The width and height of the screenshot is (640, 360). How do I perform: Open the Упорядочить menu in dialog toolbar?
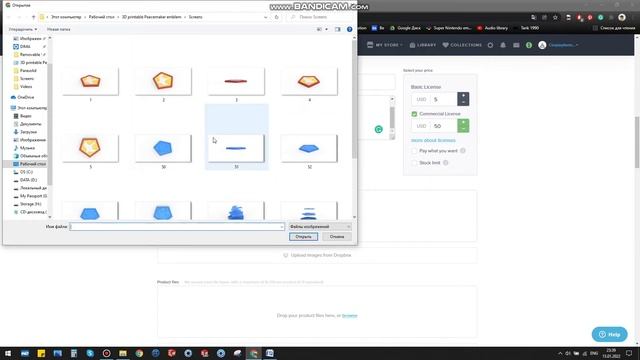22,29
